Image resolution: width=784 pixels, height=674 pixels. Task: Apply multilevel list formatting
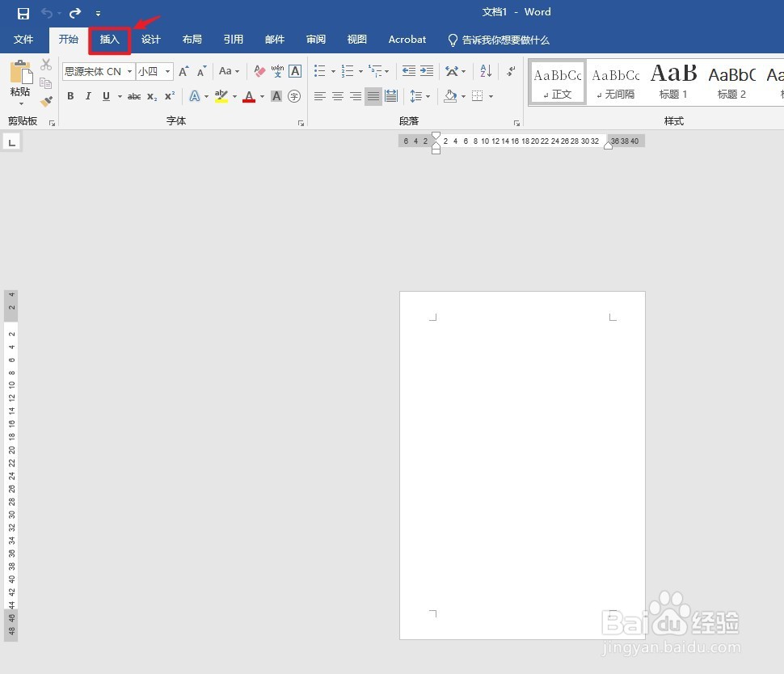pos(375,71)
